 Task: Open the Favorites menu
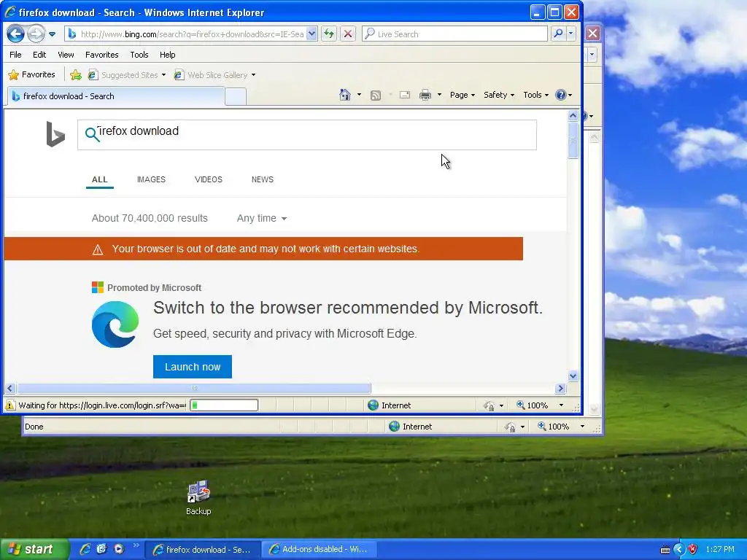pos(102,55)
